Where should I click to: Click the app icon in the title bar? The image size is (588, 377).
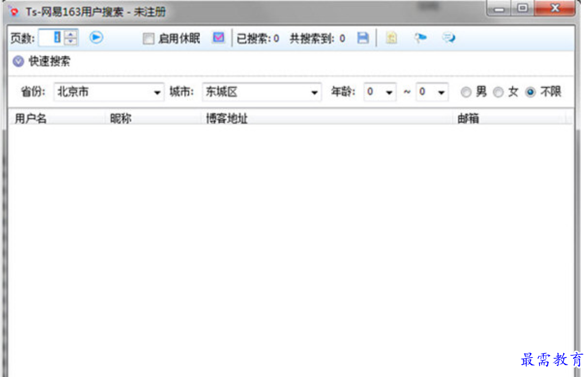pyautogui.click(x=14, y=12)
